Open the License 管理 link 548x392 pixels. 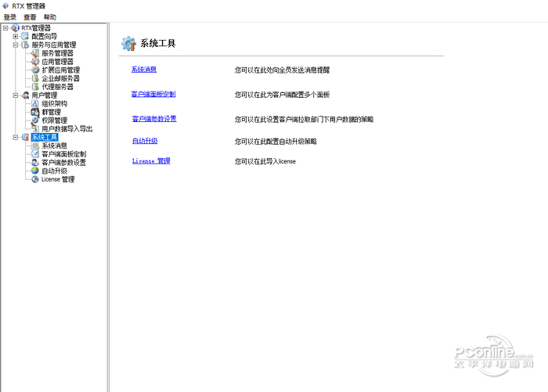[x=151, y=160]
